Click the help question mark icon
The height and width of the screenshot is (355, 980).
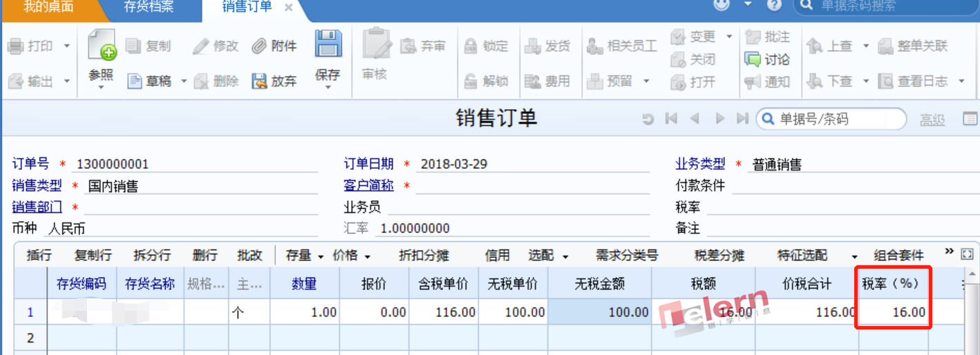pyautogui.click(x=774, y=6)
